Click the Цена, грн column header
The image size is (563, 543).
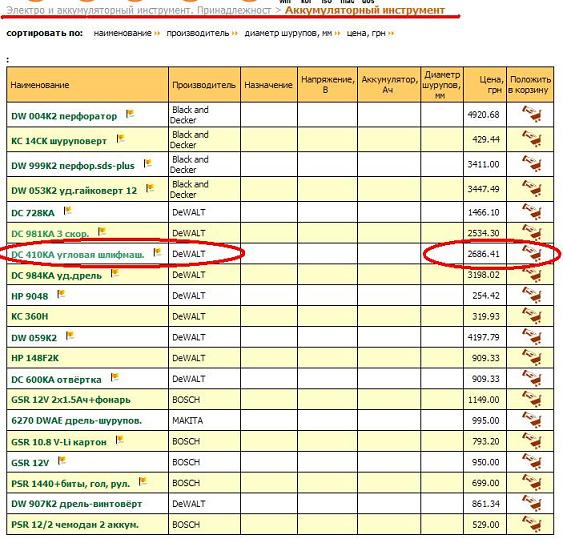click(485, 84)
